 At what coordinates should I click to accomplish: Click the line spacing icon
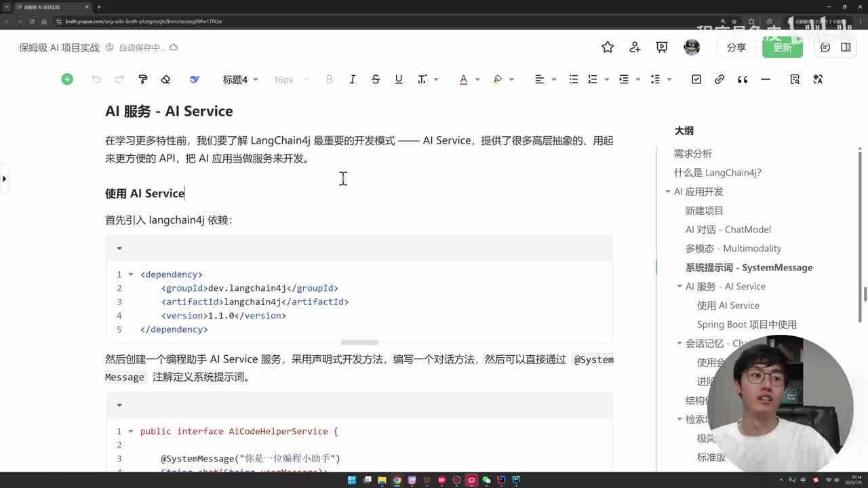tap(655, 79)
